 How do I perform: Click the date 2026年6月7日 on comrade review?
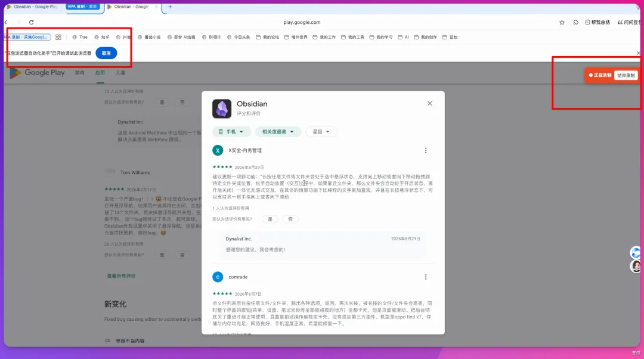pos(248,294)
